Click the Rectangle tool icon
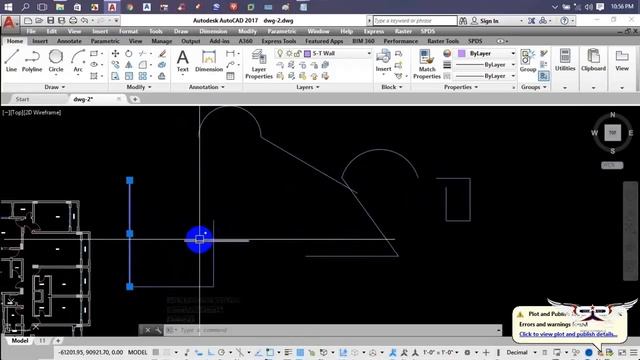The height and width of the screenshot is (360, 640). pos(94,53)
